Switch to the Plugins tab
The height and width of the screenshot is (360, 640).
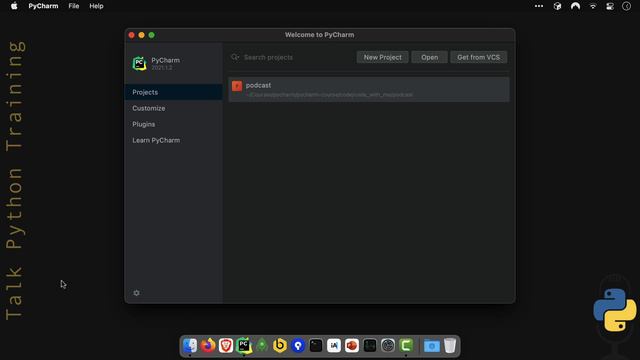(x=173, y=124)
